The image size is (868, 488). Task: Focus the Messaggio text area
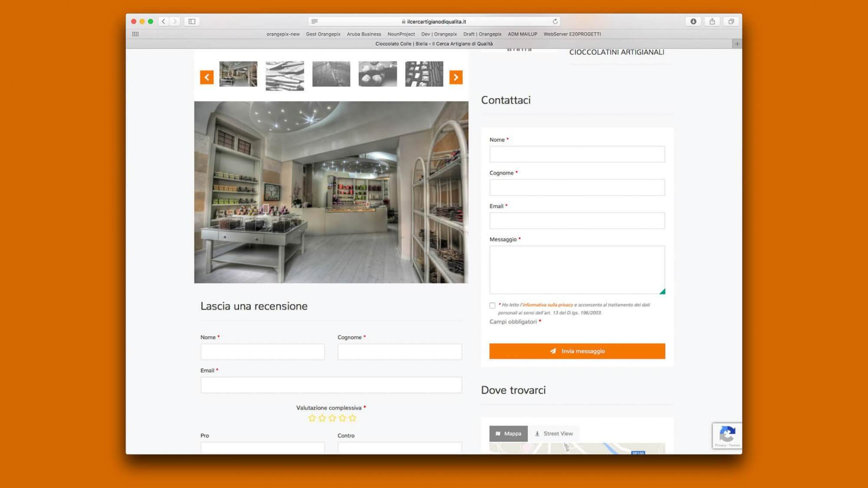point(577,270)
